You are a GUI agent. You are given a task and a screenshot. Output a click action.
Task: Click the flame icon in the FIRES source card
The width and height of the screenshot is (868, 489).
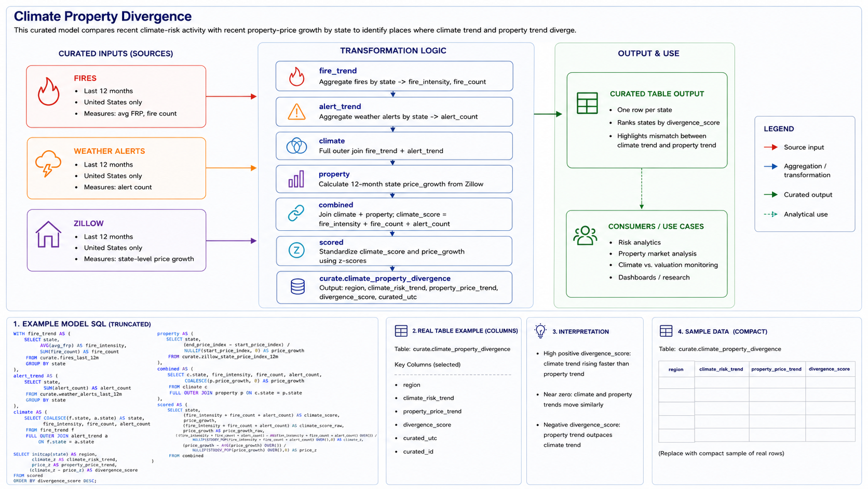click(x=48, y=91)
